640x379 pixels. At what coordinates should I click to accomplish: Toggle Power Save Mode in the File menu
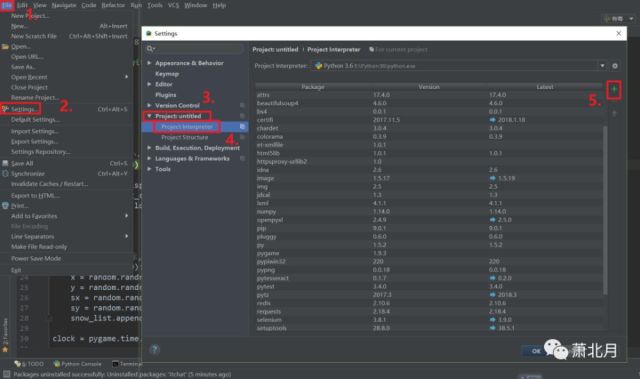point(36,259)
